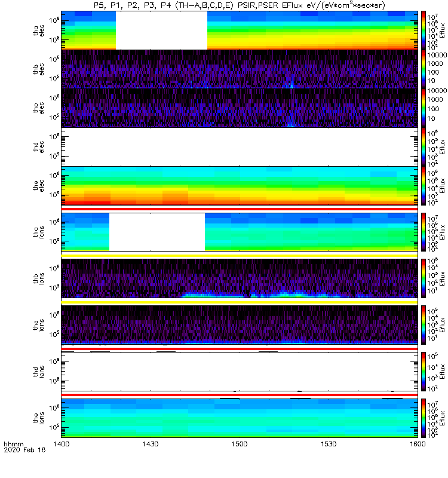The width and height of the screenshot is (448, 478).
Task: Click the empty thd ions panel
Action: [x=239, y=371]
